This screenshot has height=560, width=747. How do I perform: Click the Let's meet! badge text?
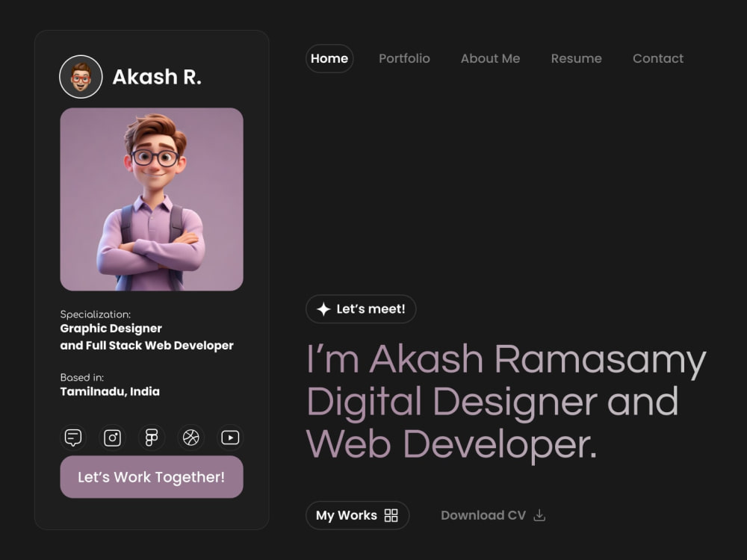[x=371, y=309]
